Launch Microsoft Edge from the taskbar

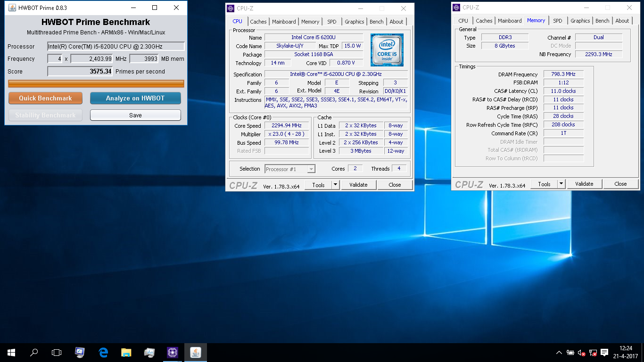point(103,352)
